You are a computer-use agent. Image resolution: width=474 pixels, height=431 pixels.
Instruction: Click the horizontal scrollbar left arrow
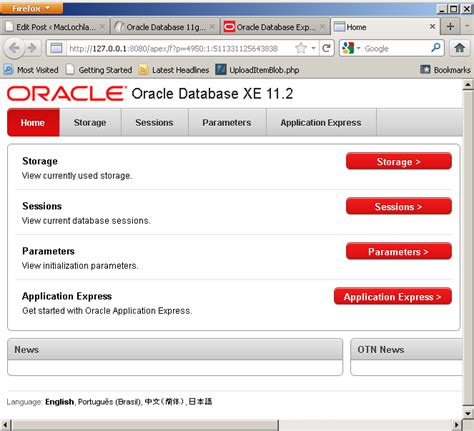coord(5,425)
